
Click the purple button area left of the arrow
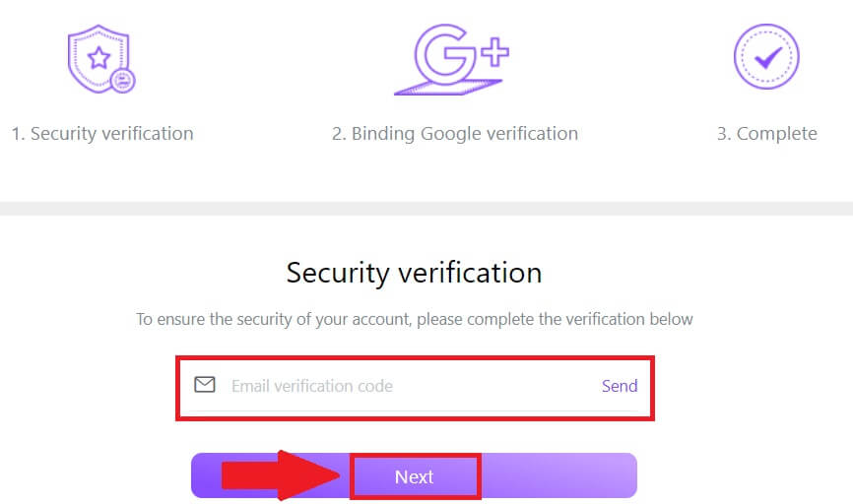[x=205, y=476]
